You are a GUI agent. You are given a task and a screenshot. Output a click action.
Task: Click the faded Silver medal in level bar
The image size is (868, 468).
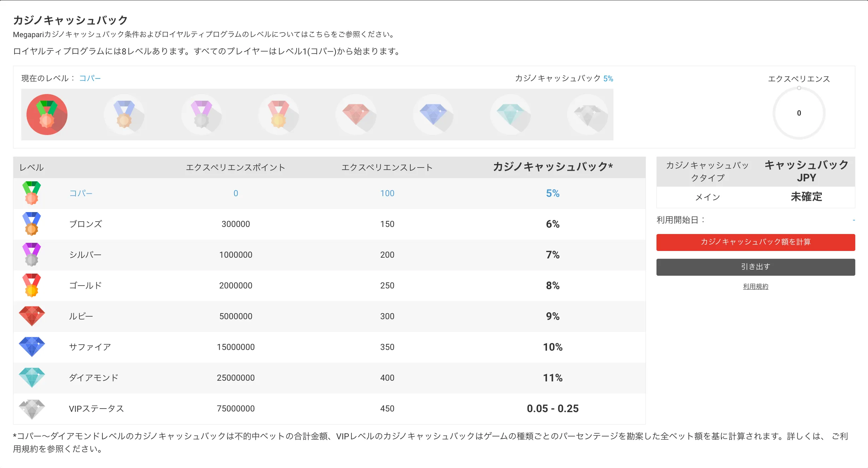click(x=201, y=115)
